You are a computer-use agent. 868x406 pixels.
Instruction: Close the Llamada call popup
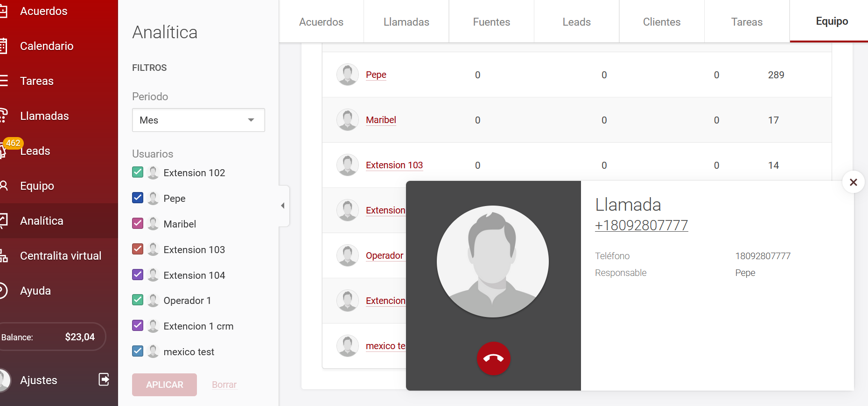(x=853, y=182)
